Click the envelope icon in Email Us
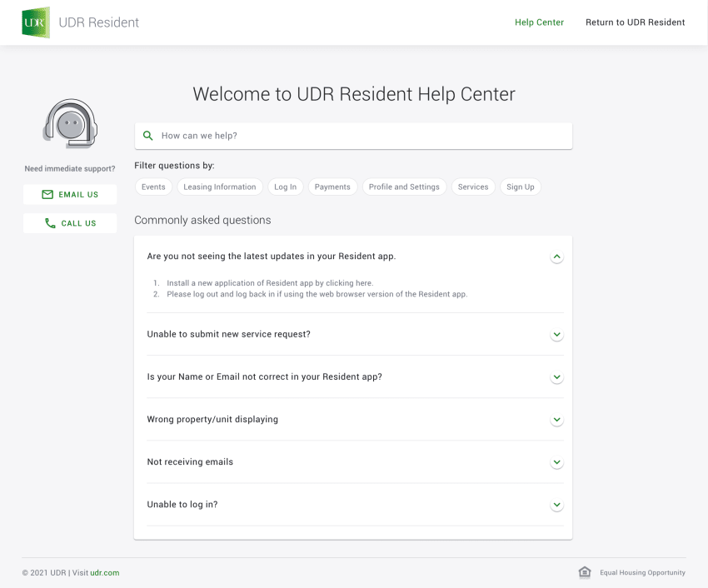This screenshot has width=708, height=588. coord(47,194)
